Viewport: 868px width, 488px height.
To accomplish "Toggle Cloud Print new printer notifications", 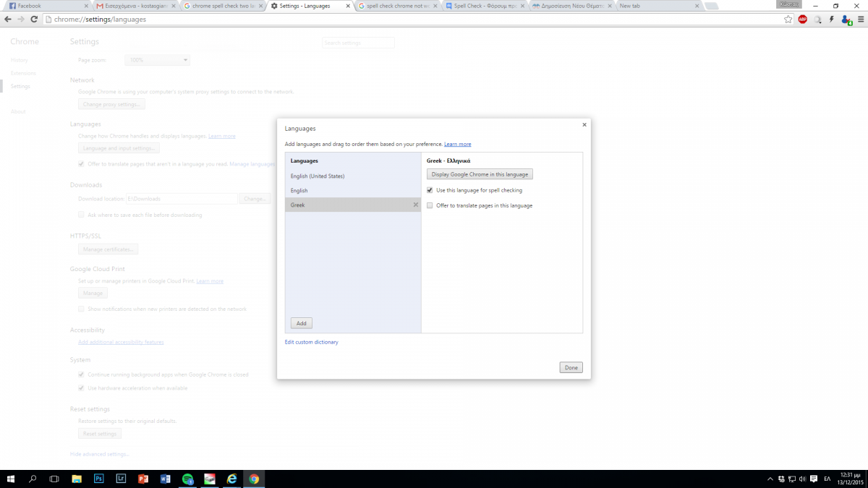I will click(x=81, y=309).
